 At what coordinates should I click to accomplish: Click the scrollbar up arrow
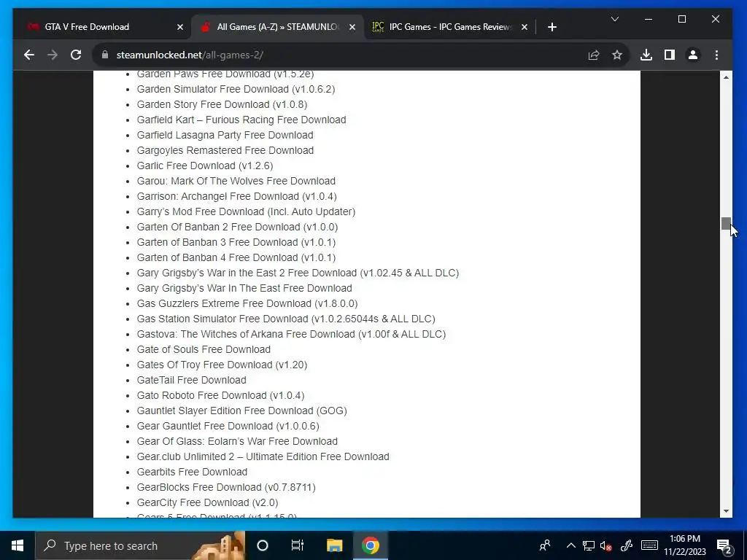click(726, 77)
